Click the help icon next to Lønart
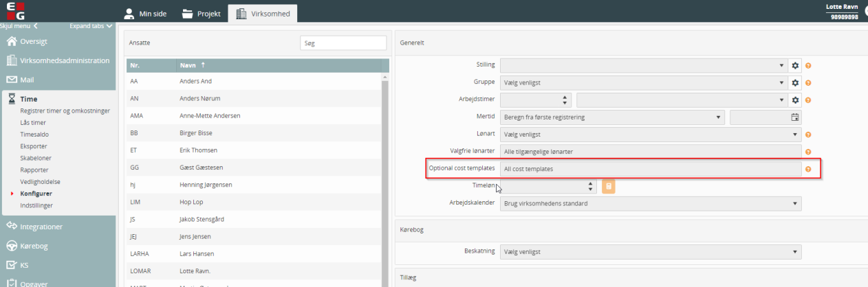Image resolution: width=868 pixels, height=287 pixels. pyautogui.click(x=808, y=135)
